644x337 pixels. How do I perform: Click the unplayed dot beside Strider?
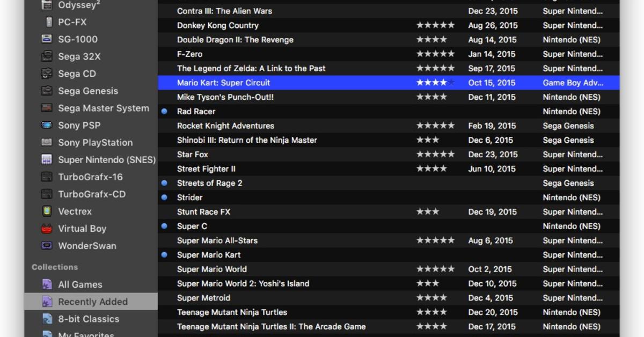(164, 197)
